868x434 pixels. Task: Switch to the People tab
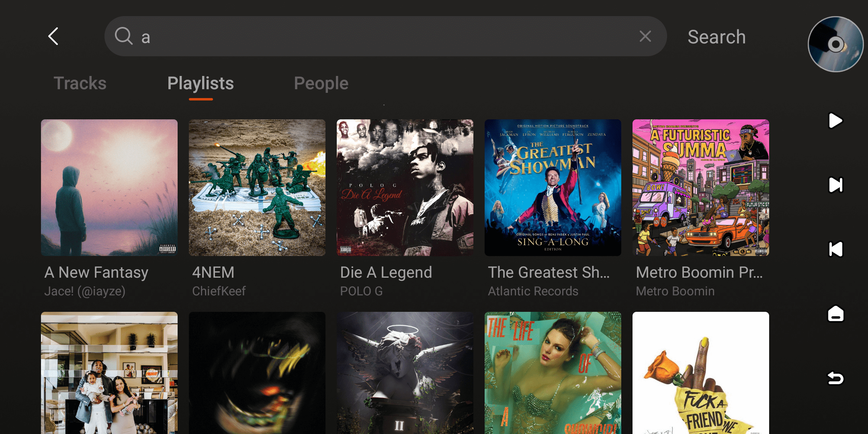(321, 84)
